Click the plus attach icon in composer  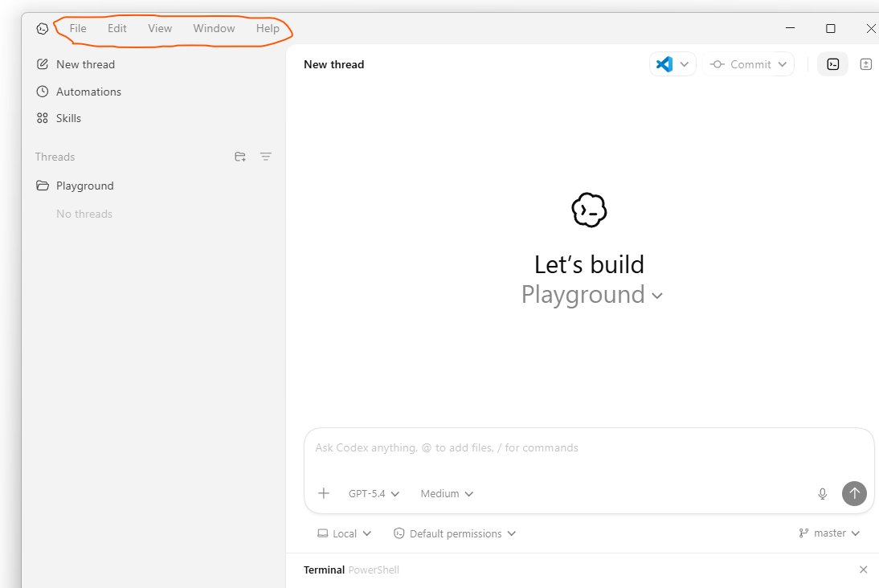pyautogui.click(x=324, y=494)
